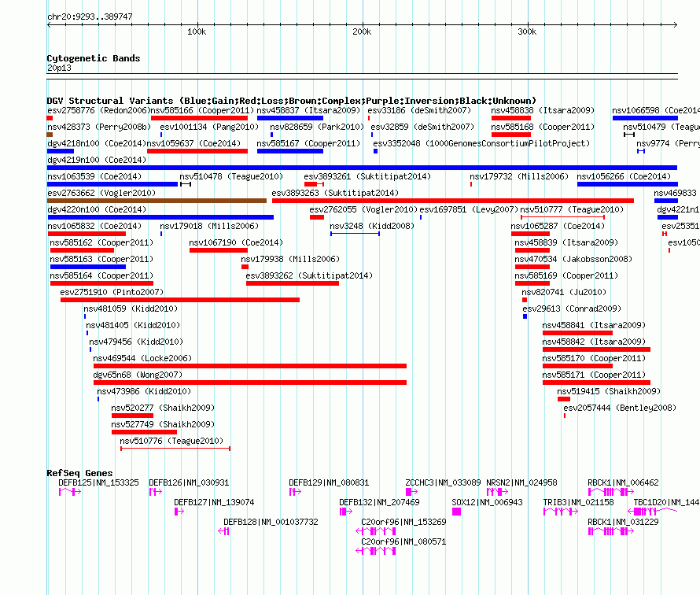Click the nsv1059637 Coe2014 red bar
The width and height of the screenshot is (700, 595).
[x=197, y=151]
